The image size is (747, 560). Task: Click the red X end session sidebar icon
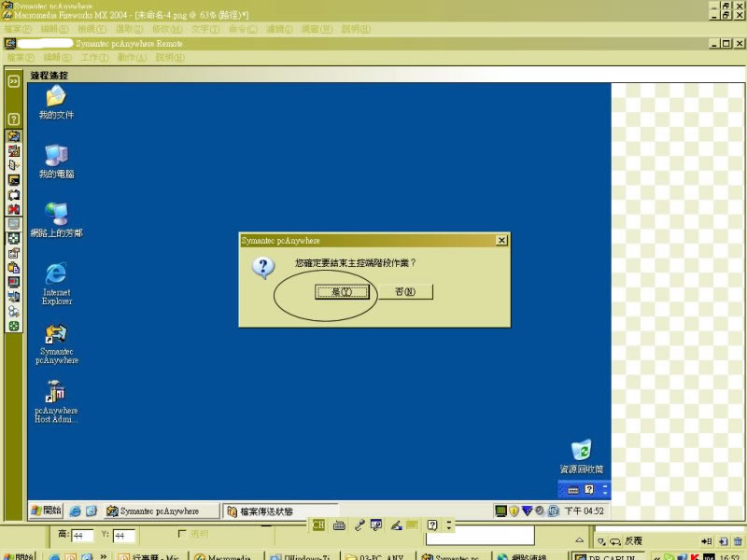click(14, 209)
